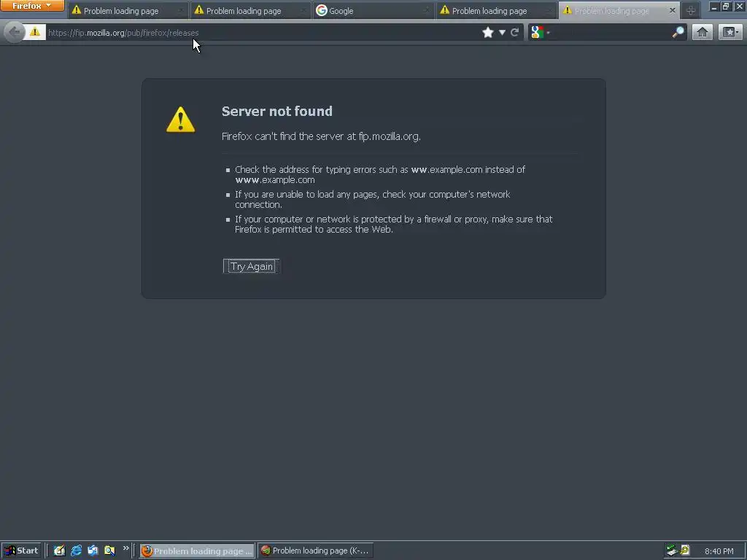
Task: Click into the Google search field
Action: click(x=610, y=32)
